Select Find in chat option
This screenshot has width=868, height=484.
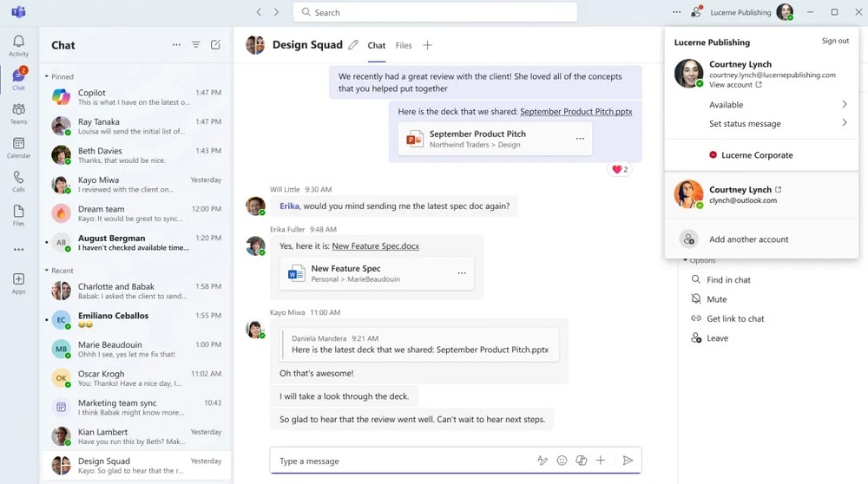tap(727, 280)
